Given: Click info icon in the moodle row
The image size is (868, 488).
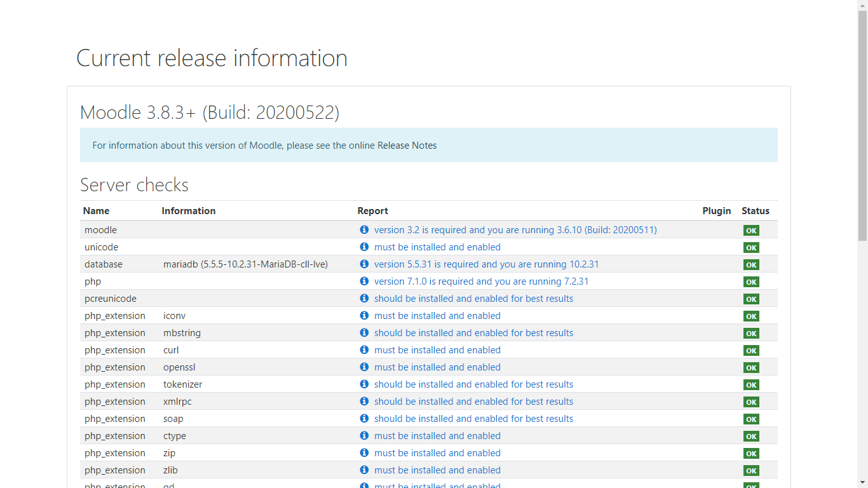Looking at the screenshot, I should click(x=364, y=229).
